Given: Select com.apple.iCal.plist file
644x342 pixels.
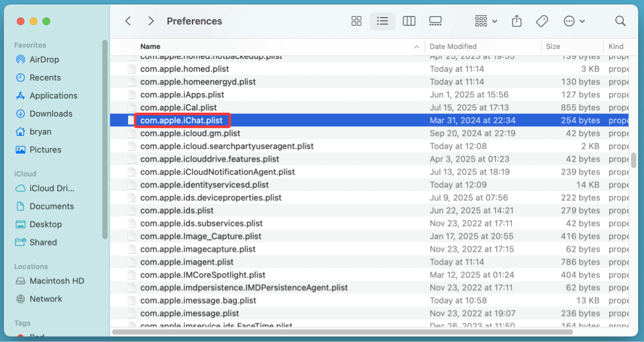Looking at the screenshot, I should pos(178,108).
